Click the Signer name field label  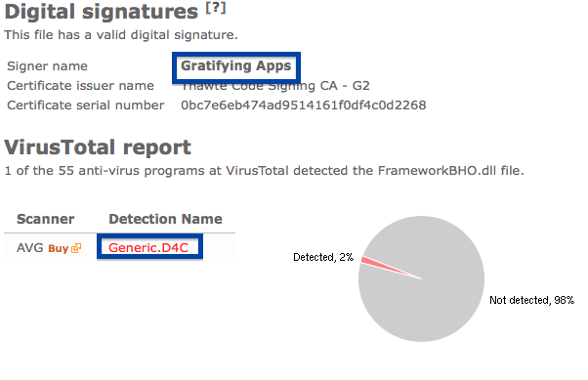(x=47, y=66)
